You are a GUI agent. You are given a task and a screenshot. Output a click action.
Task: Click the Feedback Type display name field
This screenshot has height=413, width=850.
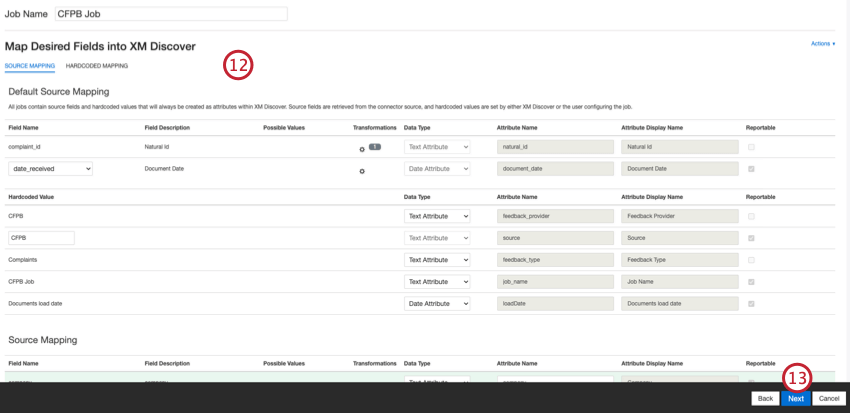[x=680, y=260]
